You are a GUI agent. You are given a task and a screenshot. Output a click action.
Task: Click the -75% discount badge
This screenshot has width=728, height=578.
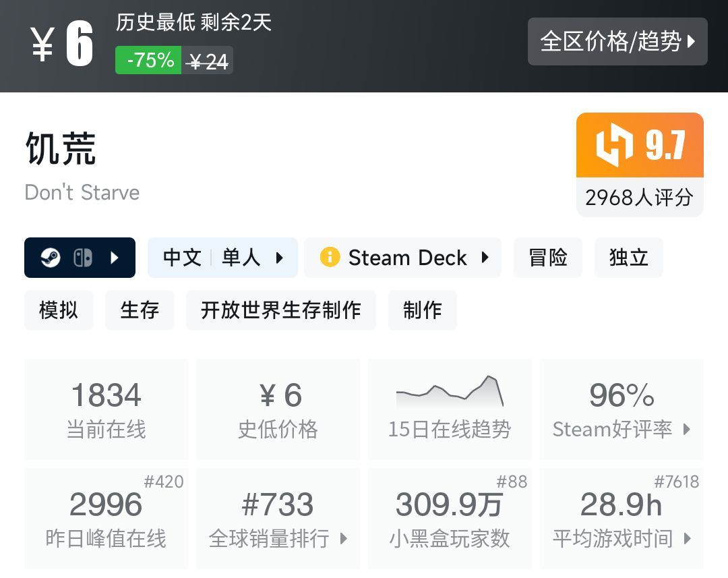[x=149, y=61]
